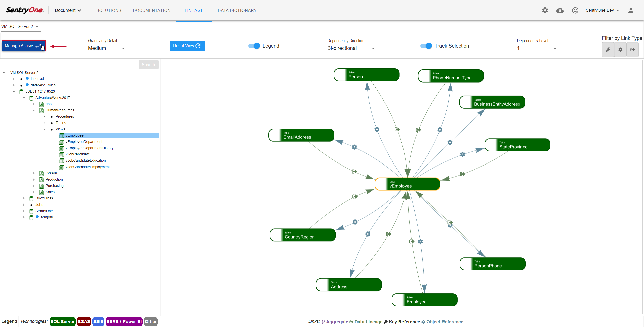
Task: Open the Document dropdown menu
Action: pyautogui.click(x=68, y=10)
